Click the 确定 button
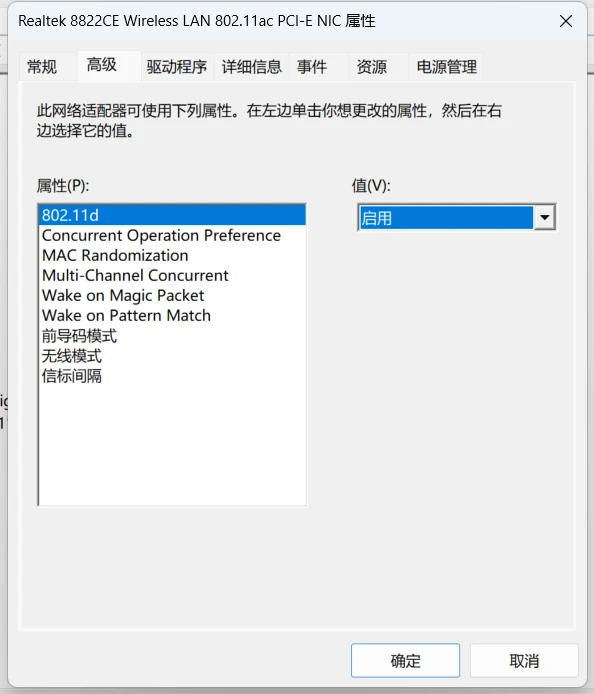The width and height of the screenshot is (594, 694). click(x=405, y=660)
